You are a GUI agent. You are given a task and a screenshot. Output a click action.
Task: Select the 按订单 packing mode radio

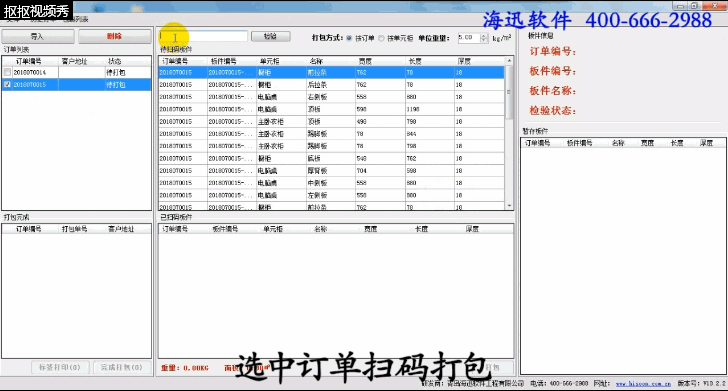pyautogui.click(x=349, y=38)
